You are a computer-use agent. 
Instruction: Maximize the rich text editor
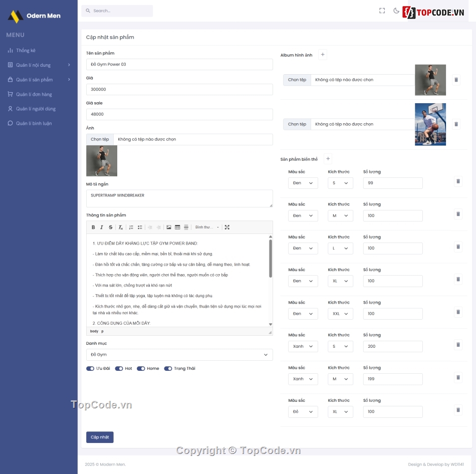227,227
